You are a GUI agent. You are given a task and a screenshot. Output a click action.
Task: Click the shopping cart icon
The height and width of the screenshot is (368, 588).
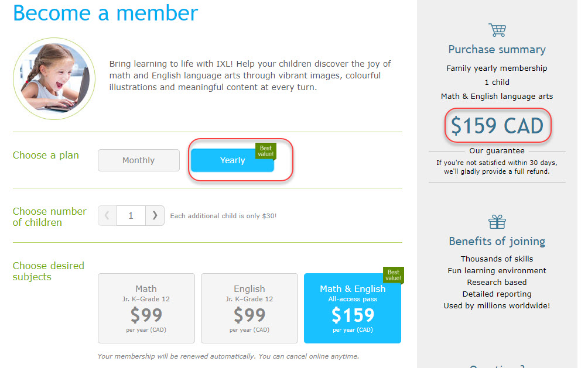click(497, 30)
